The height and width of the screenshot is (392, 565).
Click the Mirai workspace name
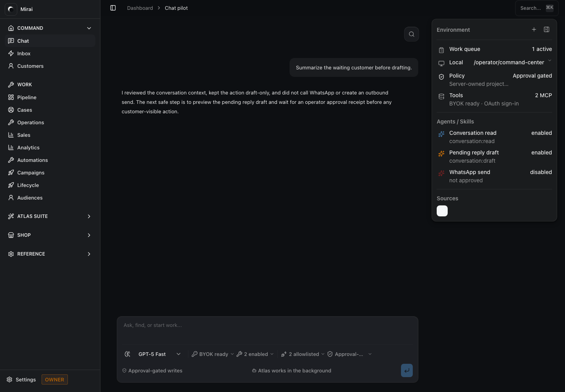pos(27,9)
